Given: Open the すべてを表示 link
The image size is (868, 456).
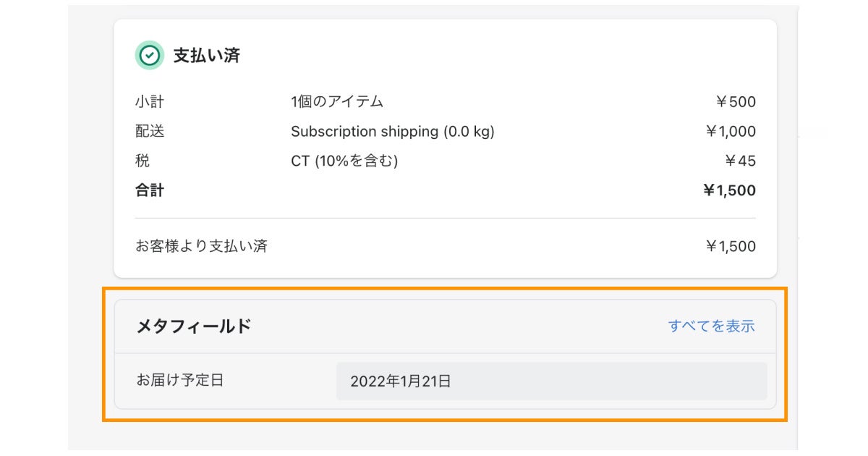Looking at the screenshot, I should (x=711, y=326).
